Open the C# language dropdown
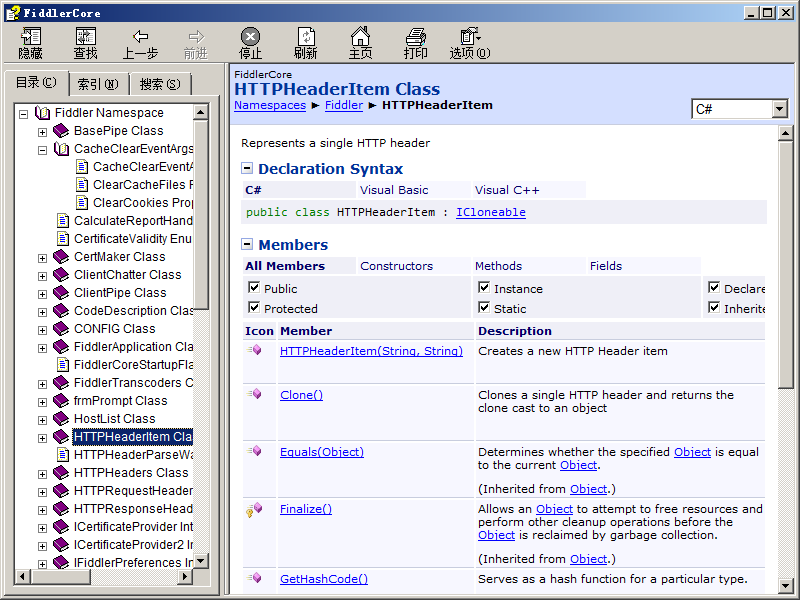Viewport: 800px width, 600px height. tap(779, 109)
